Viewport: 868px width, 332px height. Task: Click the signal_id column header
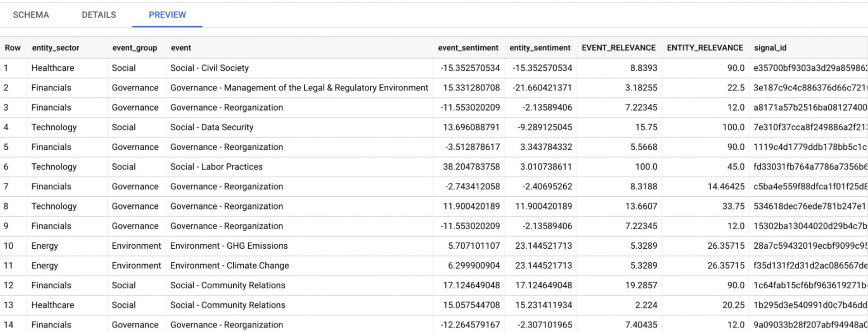(x=770, y=48)
